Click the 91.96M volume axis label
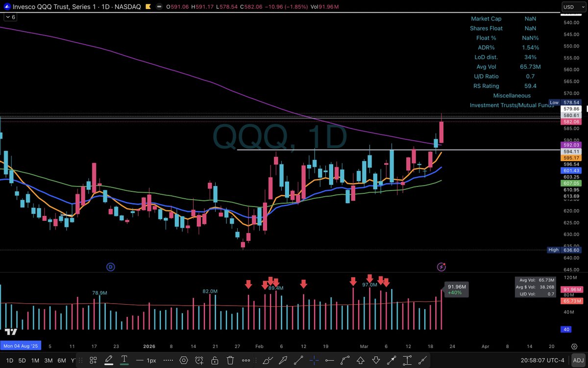 coord(572,289)
